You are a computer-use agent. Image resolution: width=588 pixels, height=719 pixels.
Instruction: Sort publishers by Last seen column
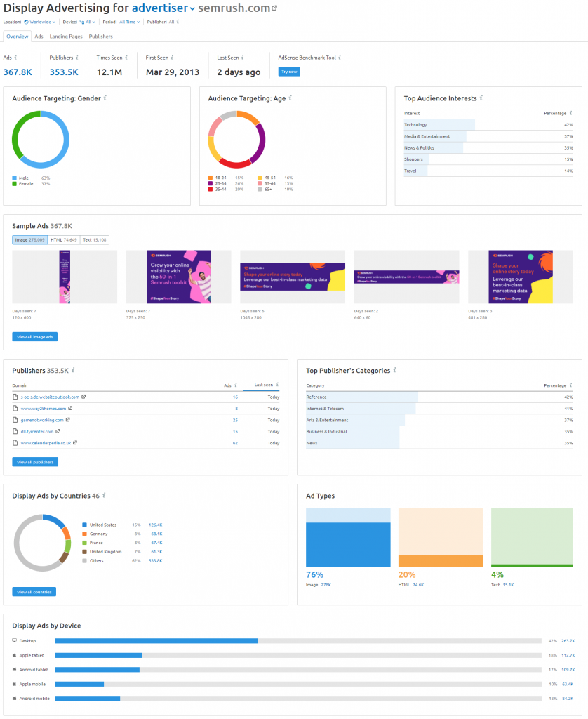pyautogui.click(x=264, y=385)
